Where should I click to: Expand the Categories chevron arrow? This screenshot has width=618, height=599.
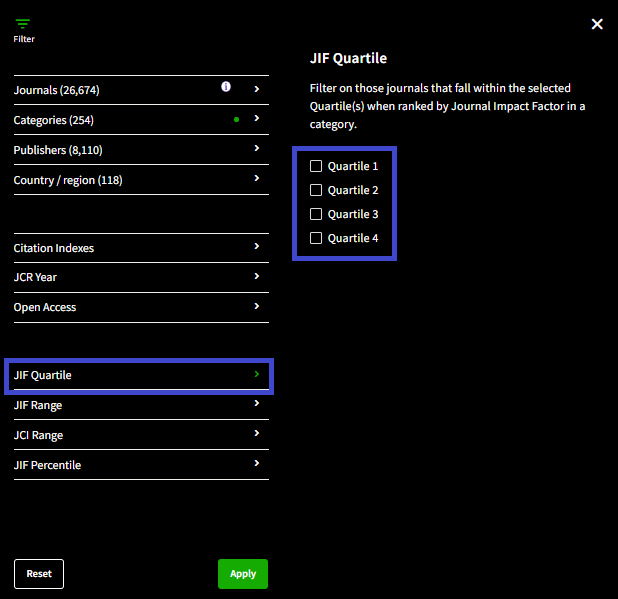pos(257,119)
